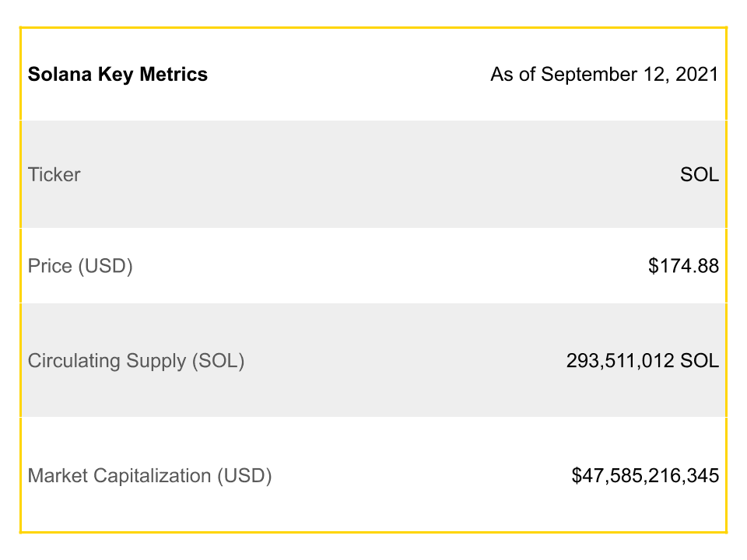Click the word Metrics in the heading
747x560 pixels.
[174, 75]
